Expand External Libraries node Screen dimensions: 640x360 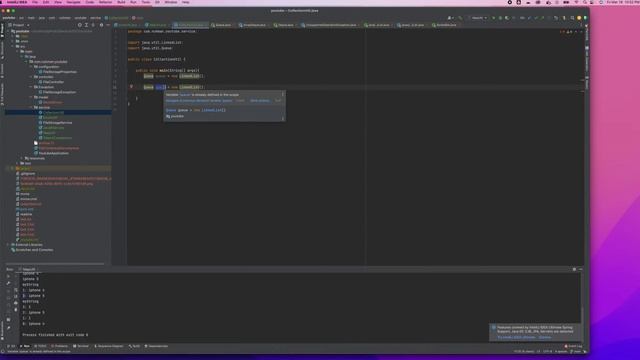point(9,245)
